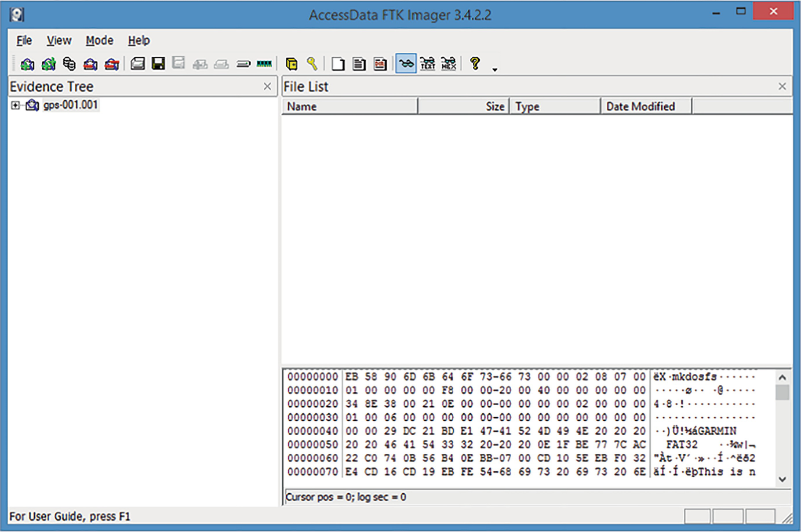This screenshot has height=532, width=801.
Task: Open the File menu
Action: pyautogui.click(x=24, y=41)
